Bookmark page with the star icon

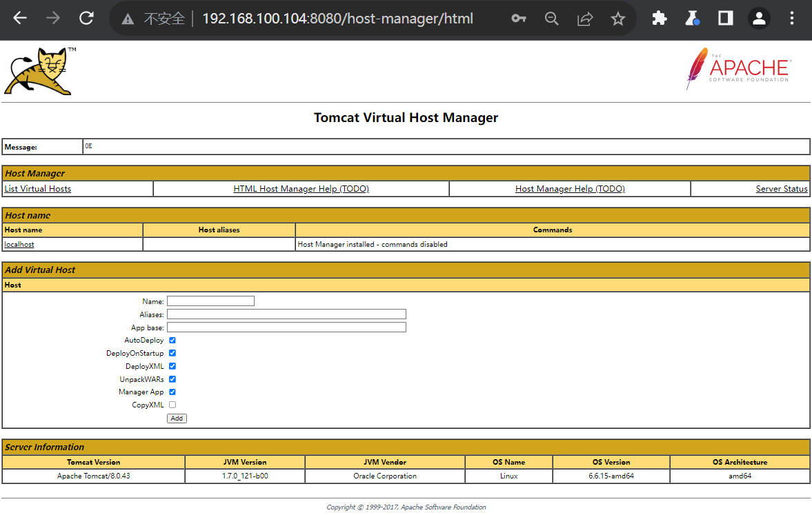618,19
